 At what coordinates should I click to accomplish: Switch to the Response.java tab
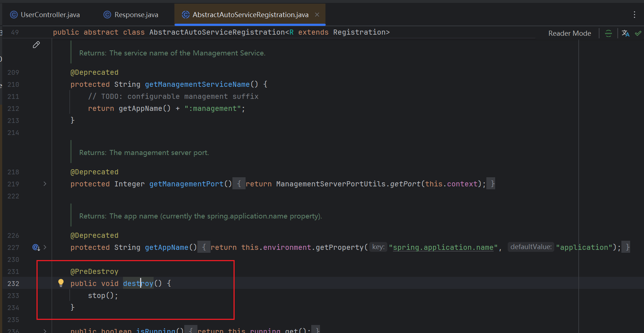click(136, 15)
